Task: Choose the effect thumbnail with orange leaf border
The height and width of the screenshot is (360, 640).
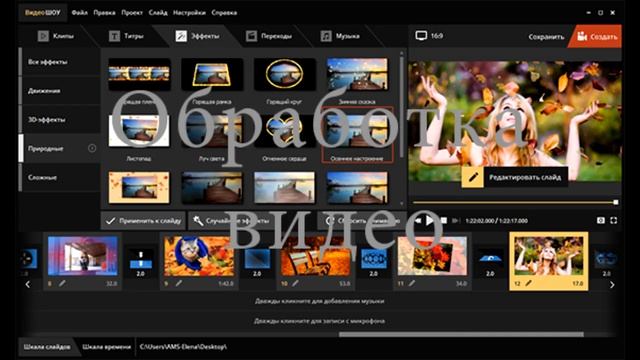Action: [x=139, y=187]
